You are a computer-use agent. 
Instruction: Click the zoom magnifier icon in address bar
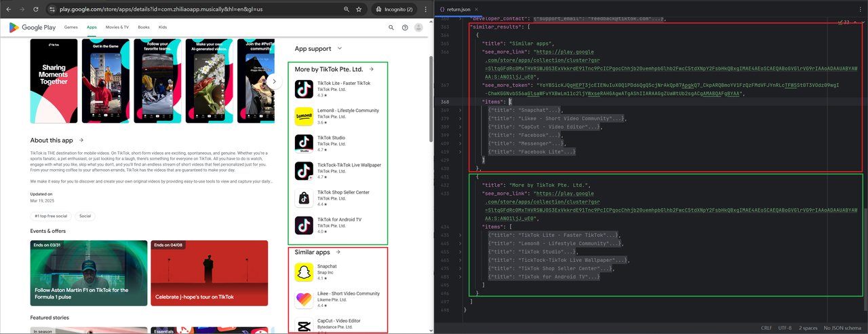tap(347, 10)
